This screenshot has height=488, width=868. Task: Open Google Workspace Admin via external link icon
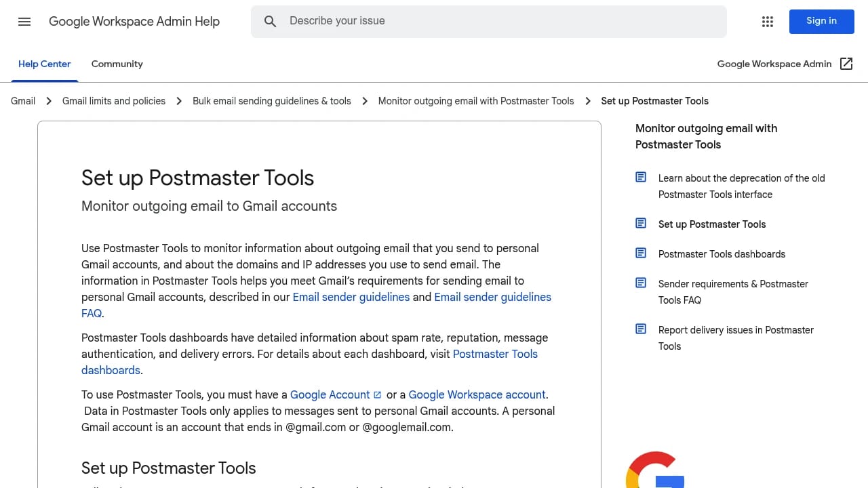click(x=846, y=64)
